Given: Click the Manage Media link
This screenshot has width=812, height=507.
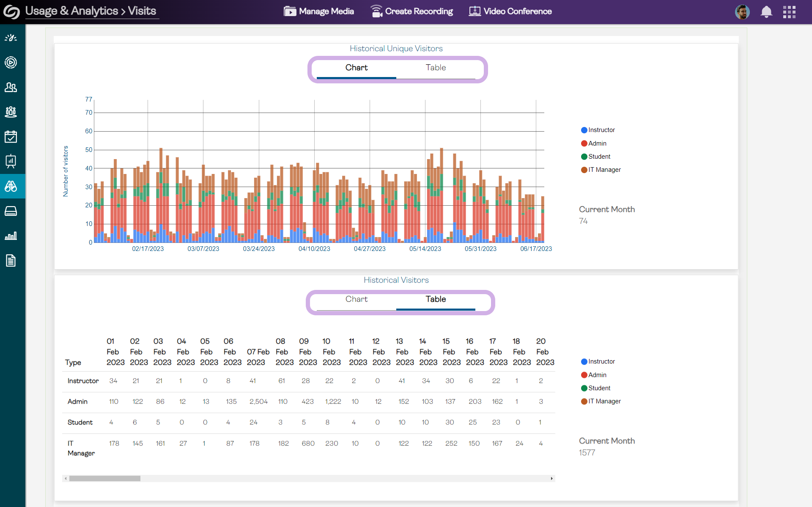Looking at the screenshot, I should pyautogui.click(x=319, y=11).
